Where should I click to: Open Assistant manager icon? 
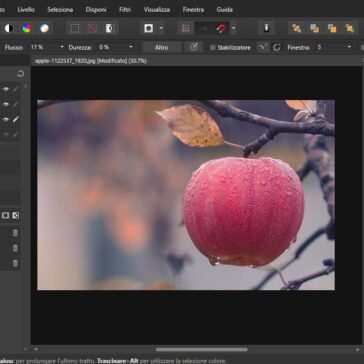(266, 28)
